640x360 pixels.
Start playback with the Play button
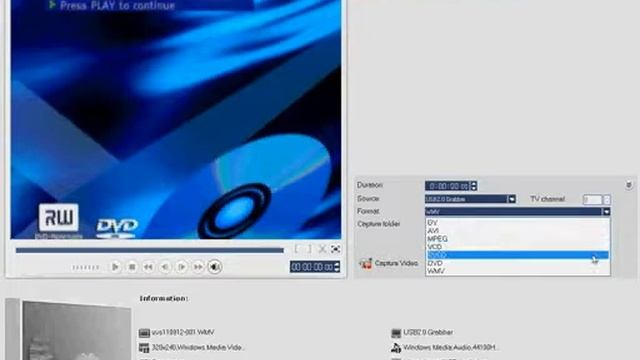tap(115, 267)
